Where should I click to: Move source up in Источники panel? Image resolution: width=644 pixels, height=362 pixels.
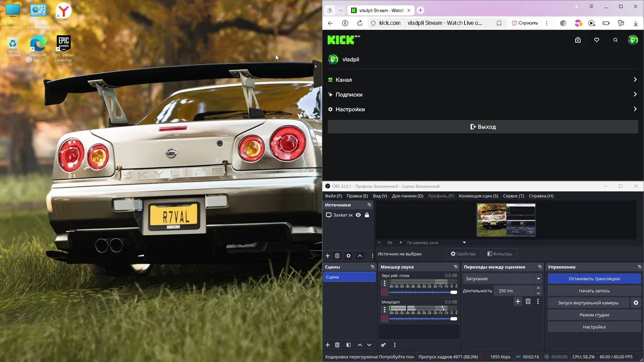(x=360, y=256)
